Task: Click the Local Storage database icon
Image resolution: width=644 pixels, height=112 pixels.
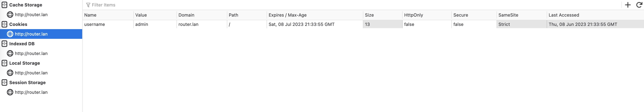Action: [4, 63]
